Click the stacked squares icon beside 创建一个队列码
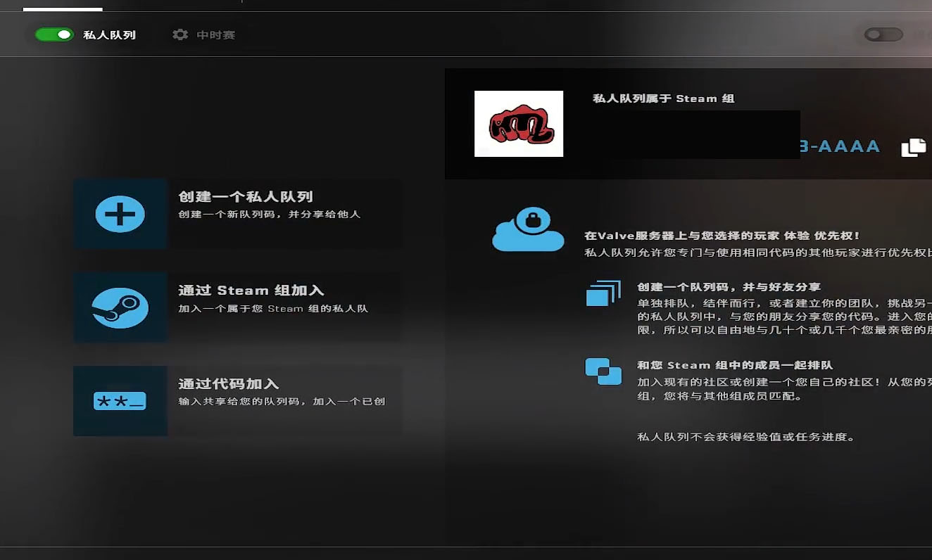 (x=603, y=293)
